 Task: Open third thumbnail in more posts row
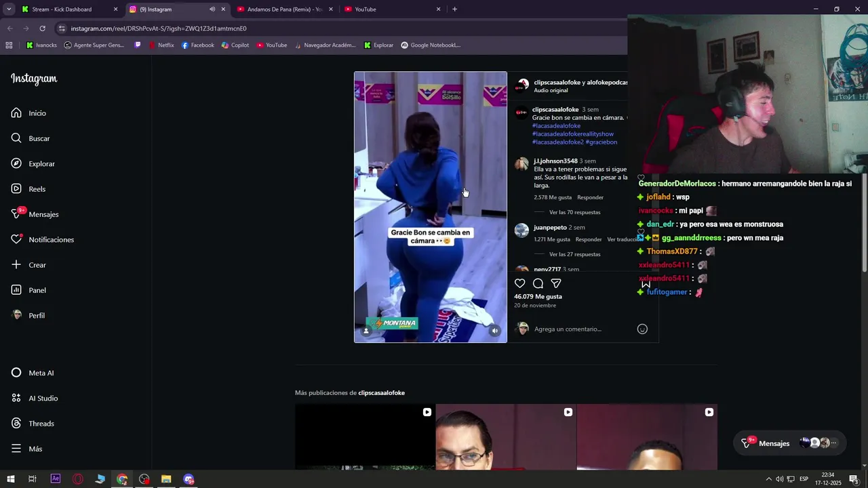pos(647,437)
